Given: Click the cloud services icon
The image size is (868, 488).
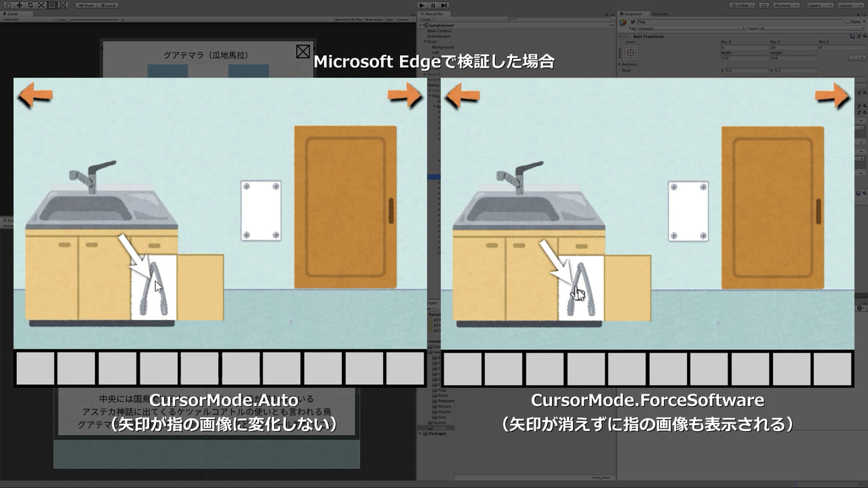Looking at the screenshot, I should click(764, 5).
